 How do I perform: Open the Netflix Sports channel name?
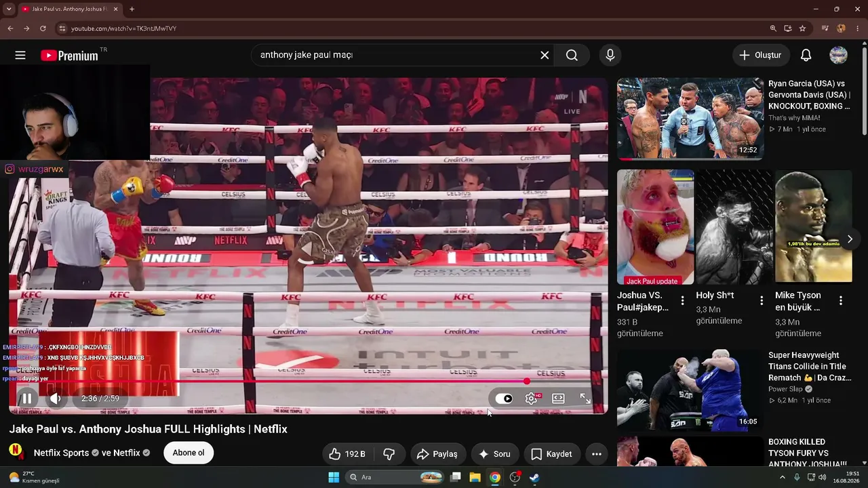tap(62, 453)
